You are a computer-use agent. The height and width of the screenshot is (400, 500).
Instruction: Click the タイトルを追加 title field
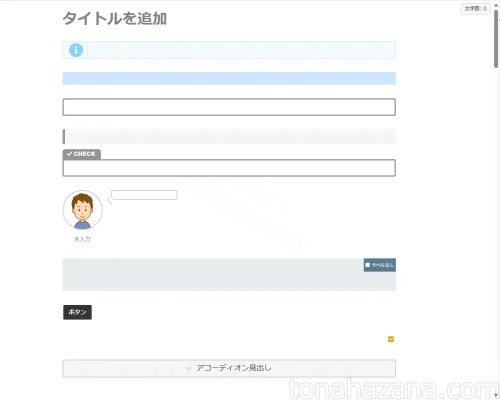click(x=115, y=18)
